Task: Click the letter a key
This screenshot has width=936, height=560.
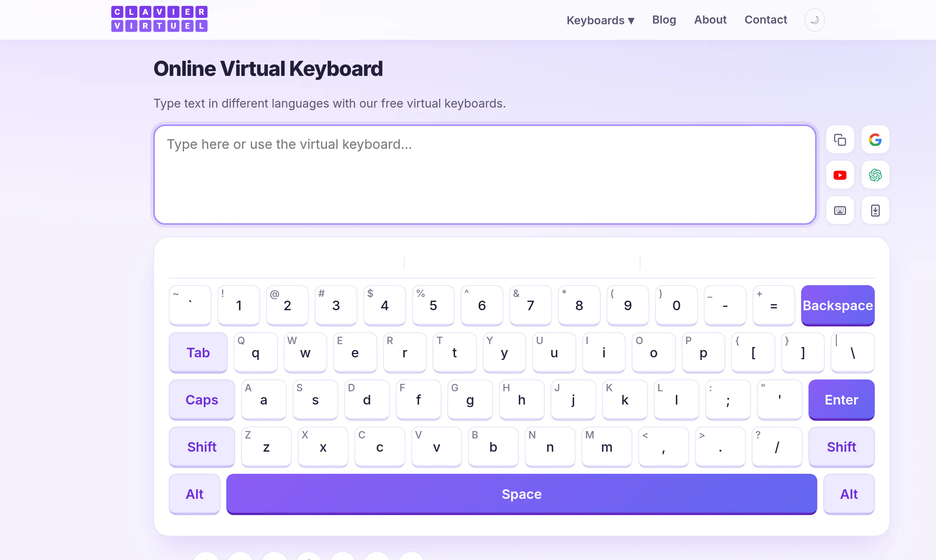Action: [263, 400]
